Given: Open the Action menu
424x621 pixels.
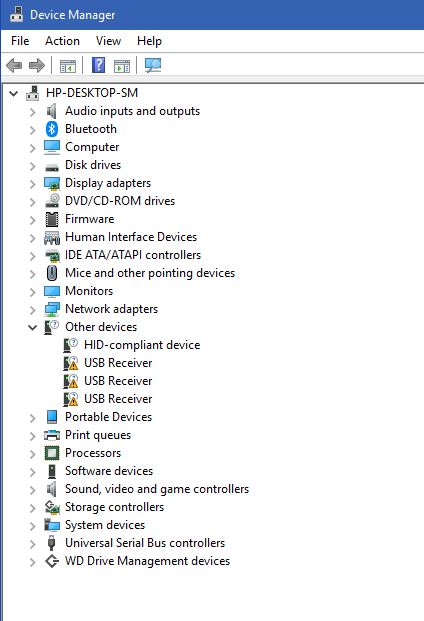Looking at the screenshot, I should coord(62,41).
